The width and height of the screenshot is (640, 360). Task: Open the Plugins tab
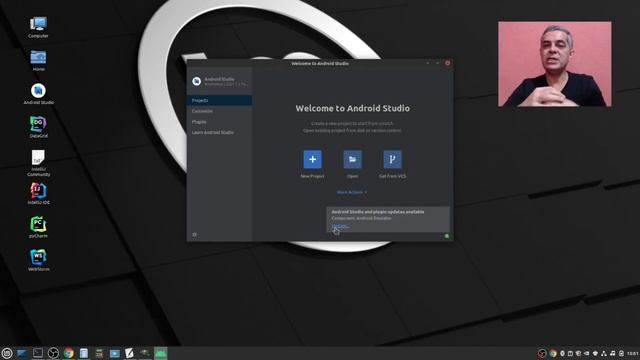pyautogui.click(x=219, y=122)
